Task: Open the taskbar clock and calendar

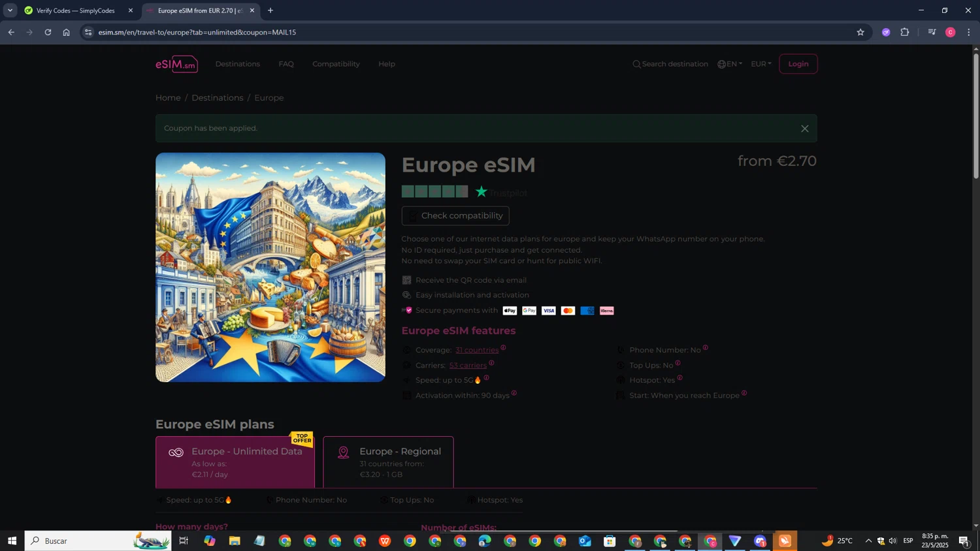Action: click(935, 541)
